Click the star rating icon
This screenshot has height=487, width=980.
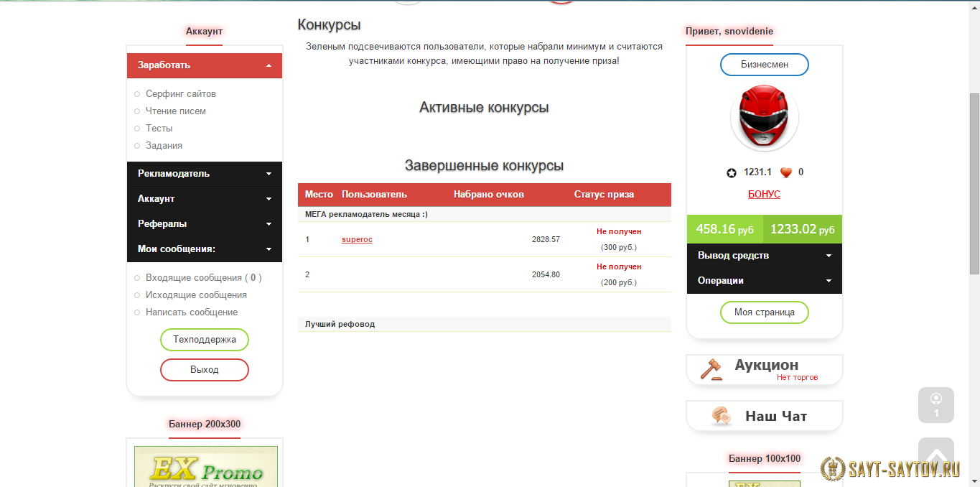[x=732, y=172]
